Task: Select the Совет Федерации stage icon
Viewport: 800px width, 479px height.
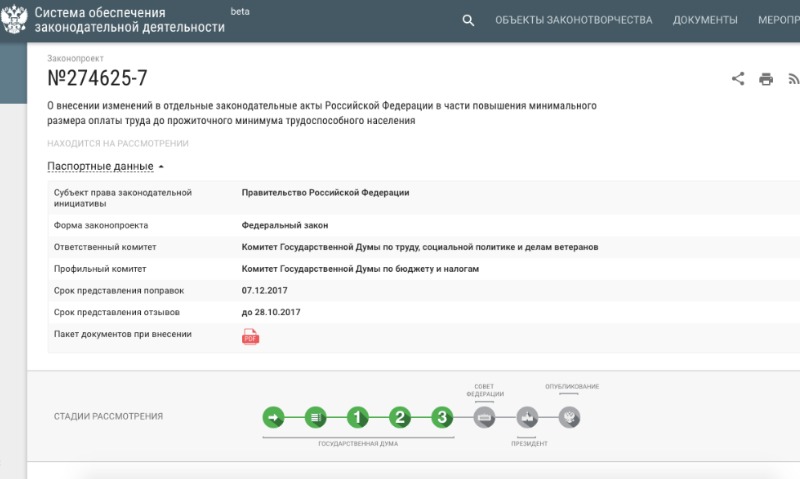Action: [484, 417]
